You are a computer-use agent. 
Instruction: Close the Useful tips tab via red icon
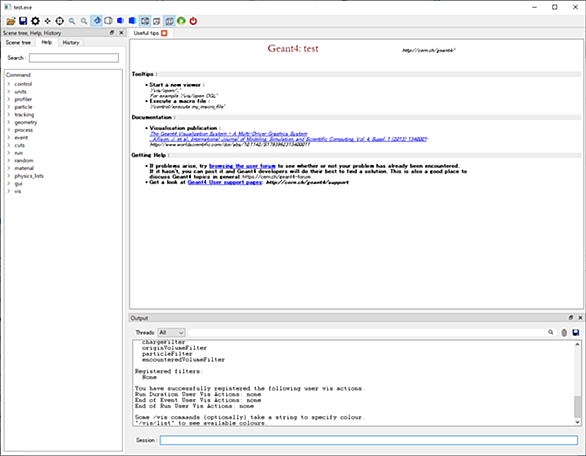coord(164,33)
